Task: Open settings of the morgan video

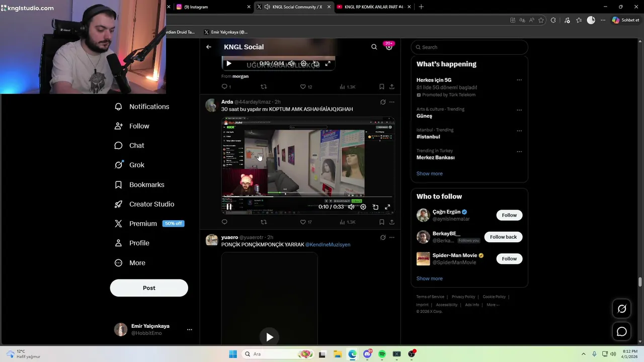Action: [x=303, y=63]
